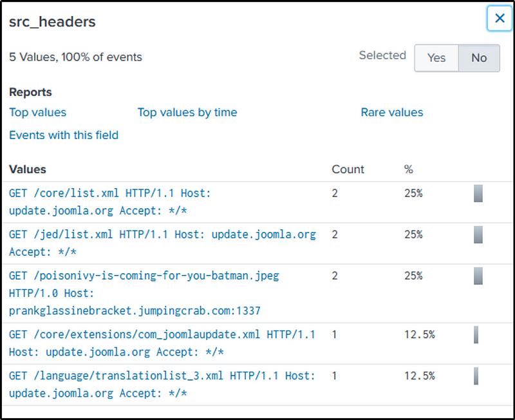Viewport: 515px width, 420px height.
Task: Close the src_headers field popup
Action: tap(499, 19)
